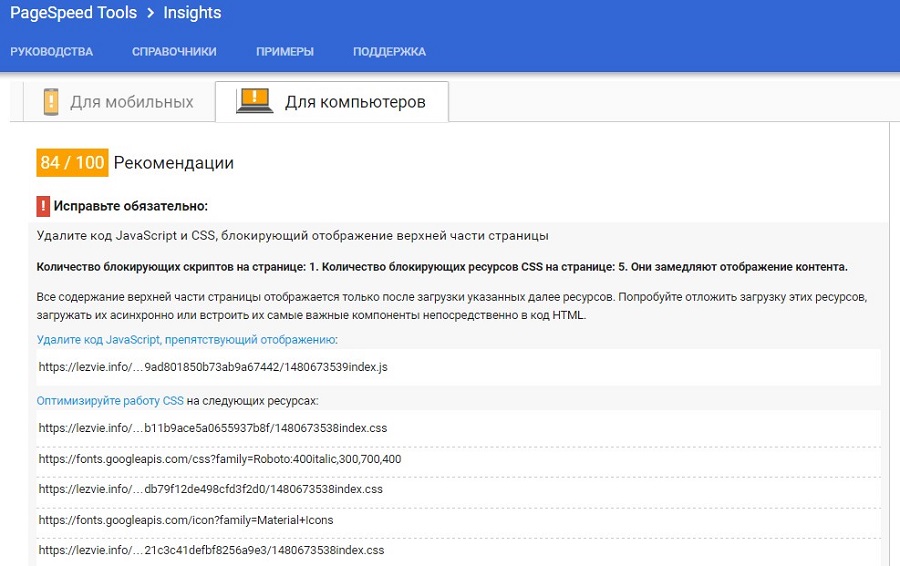Click the Рекомендации heading

[x=173, y=163]
